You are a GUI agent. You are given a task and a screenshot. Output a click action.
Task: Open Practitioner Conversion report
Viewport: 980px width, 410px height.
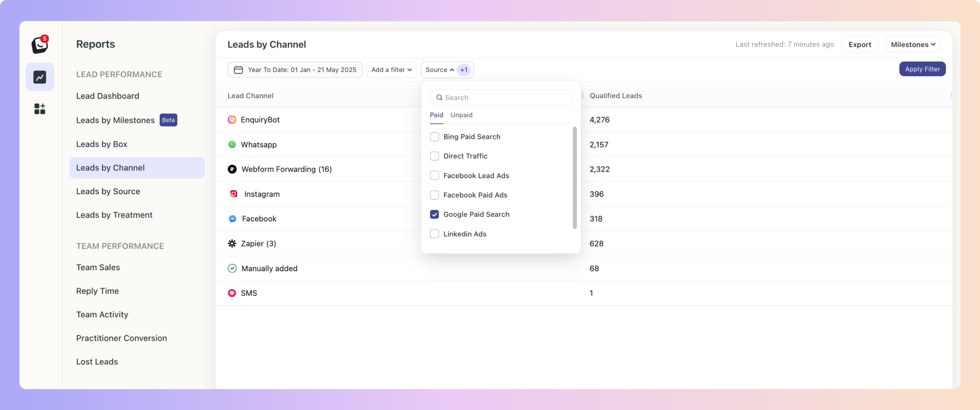point(122,338)
